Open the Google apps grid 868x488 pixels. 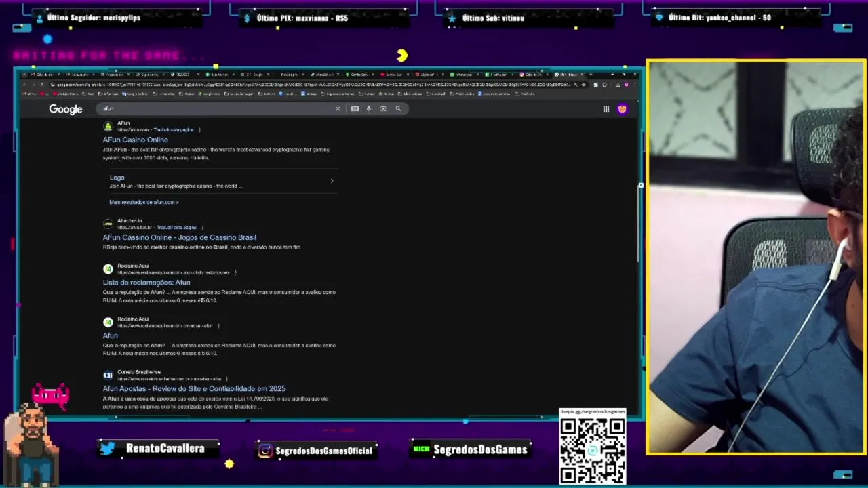[606, 109]
